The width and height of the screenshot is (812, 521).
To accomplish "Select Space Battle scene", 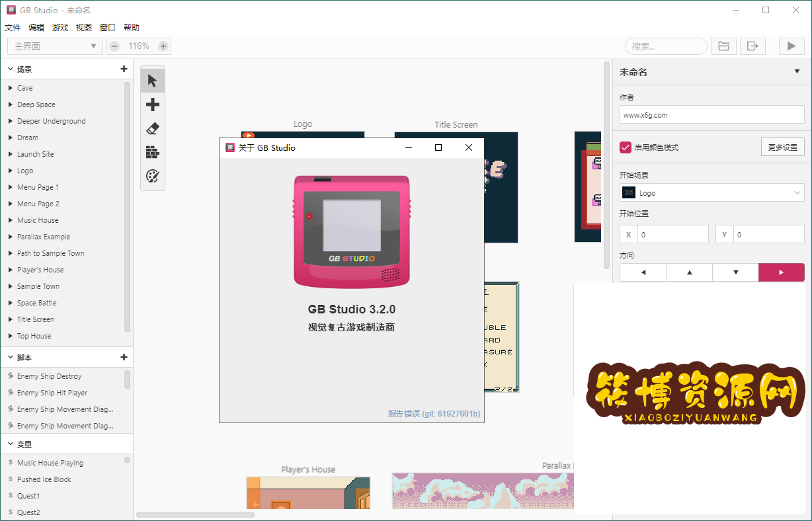I will pyautogui.click(x=37, y=303).
